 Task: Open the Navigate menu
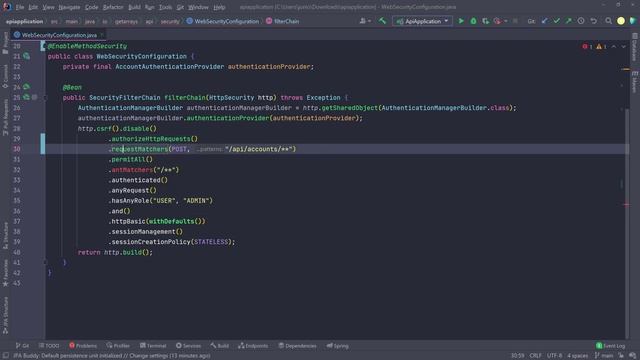pyautogui.click(x=69, y=7)
